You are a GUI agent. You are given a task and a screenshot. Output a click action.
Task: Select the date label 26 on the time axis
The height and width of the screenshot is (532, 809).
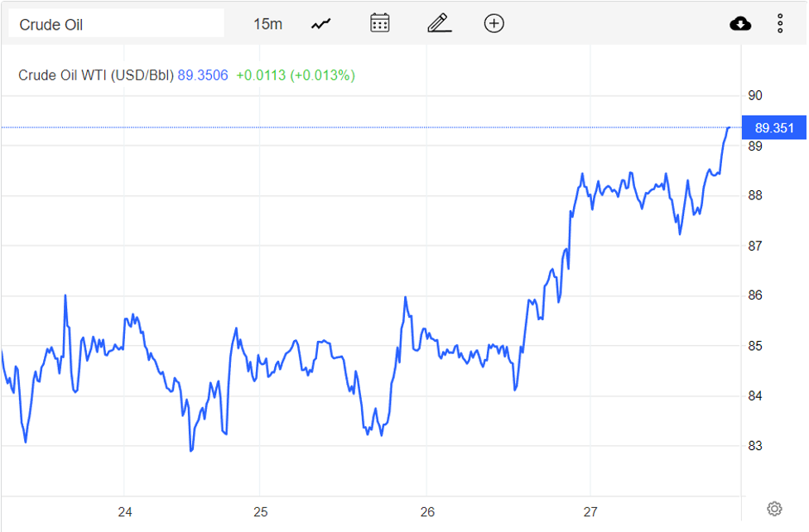427,512
